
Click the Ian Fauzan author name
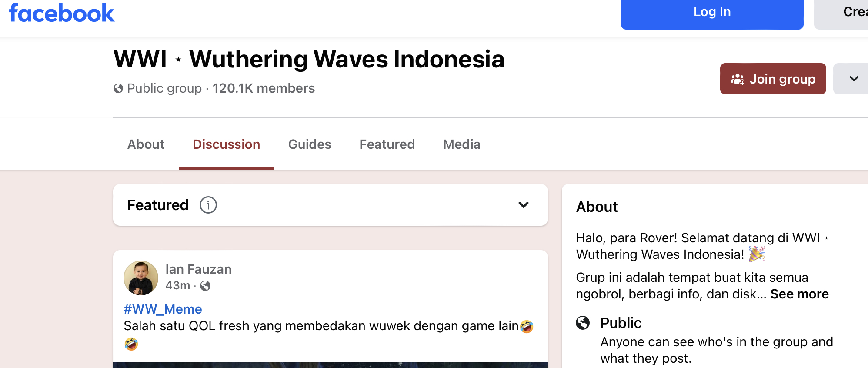pos(198,269)
